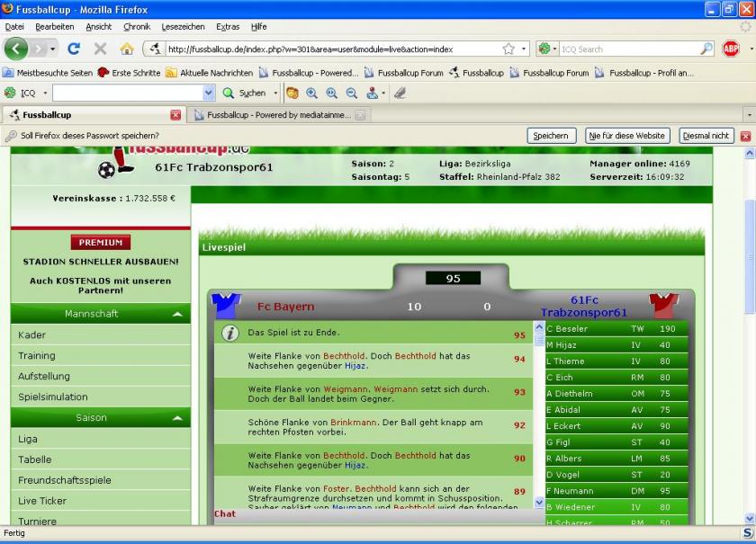Click the home icon in navigation toolbar
The image size is (756, 544).
tap(127, 49)
